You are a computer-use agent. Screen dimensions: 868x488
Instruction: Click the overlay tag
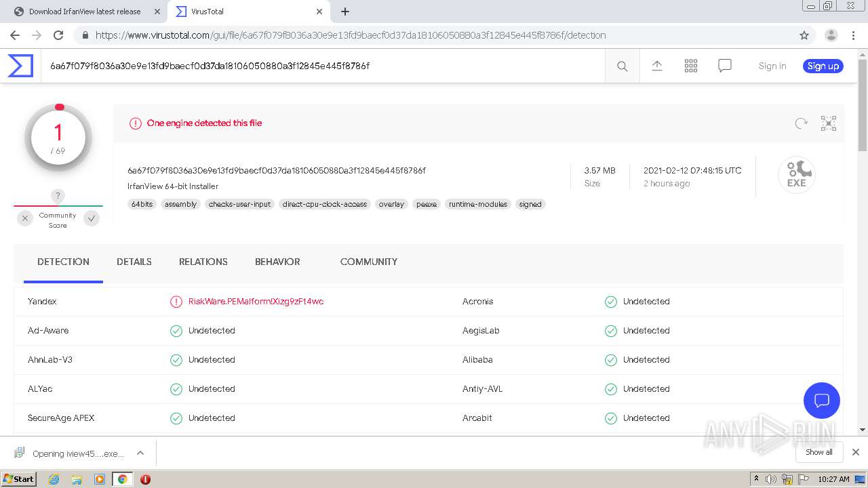tap(391, 204)
